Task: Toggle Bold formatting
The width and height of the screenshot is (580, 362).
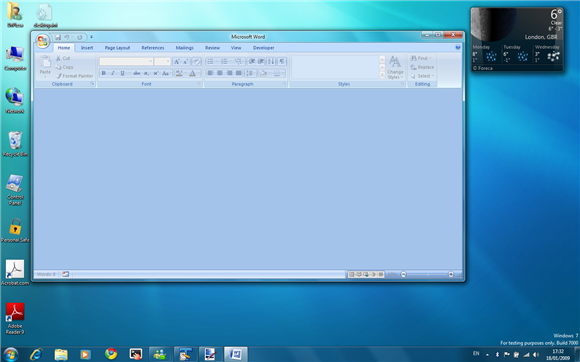Action: click(104, 73)
